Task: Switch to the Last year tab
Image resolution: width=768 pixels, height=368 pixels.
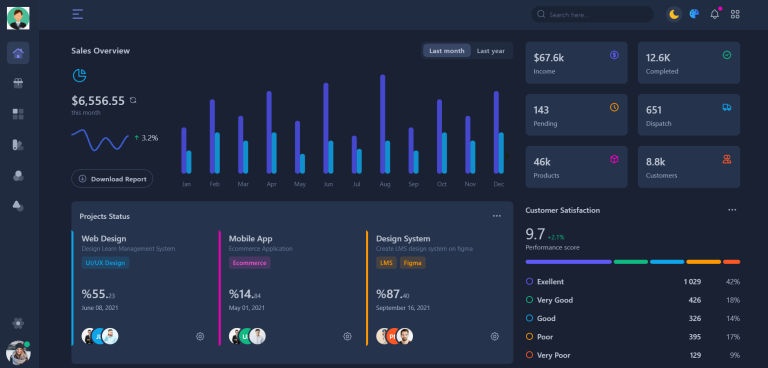Action: [490, 51]
